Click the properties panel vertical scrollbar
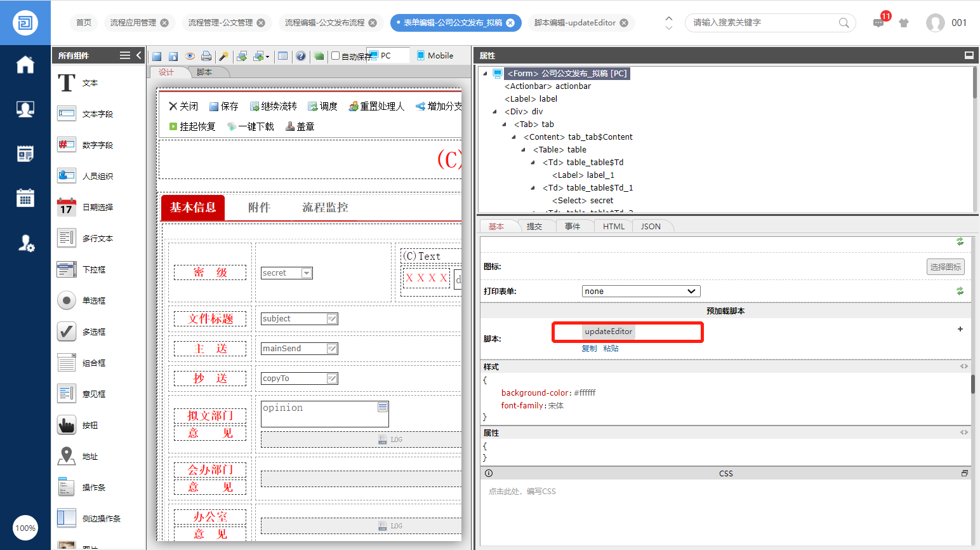The height and width of the screenshot is (550, 980). (x=972, y=384)
